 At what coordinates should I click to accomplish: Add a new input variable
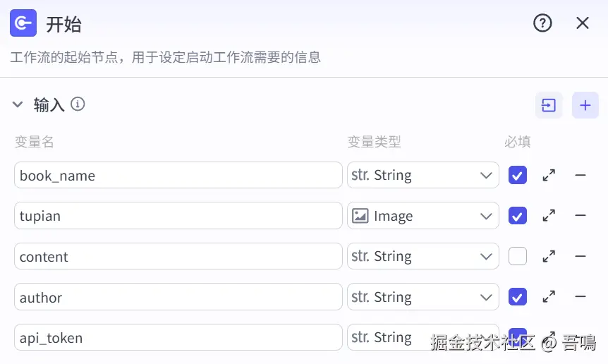(x=585, y=105)
